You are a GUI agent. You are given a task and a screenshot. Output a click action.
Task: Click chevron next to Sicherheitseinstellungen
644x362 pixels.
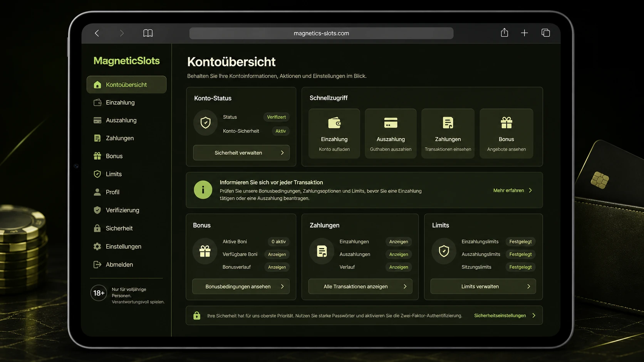(x=533, y=315)
